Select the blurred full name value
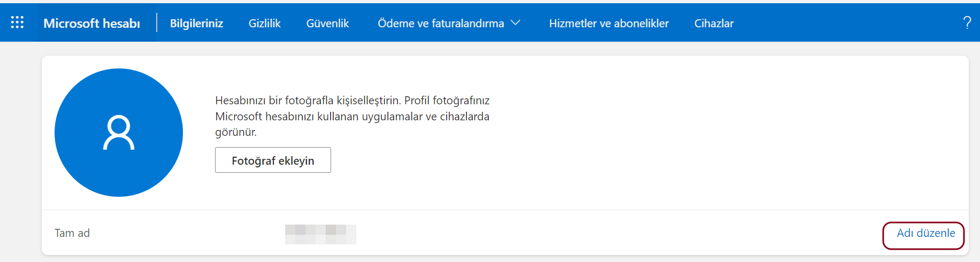Image resolution: width=980 pixels, height=262 pixels. [320, 234]
